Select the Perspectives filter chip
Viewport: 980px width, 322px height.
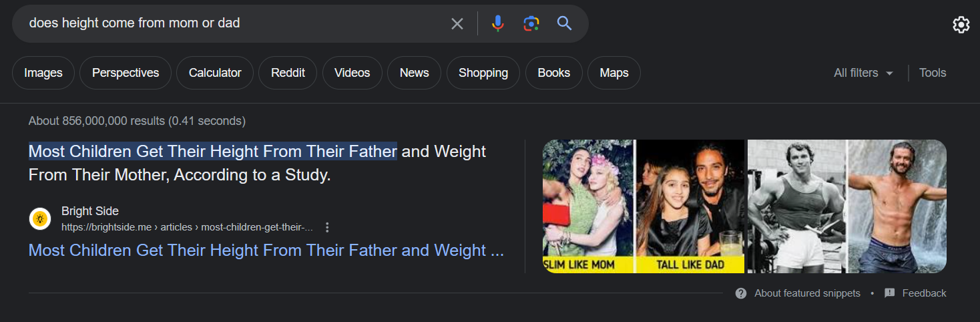[x=126, y=73]
